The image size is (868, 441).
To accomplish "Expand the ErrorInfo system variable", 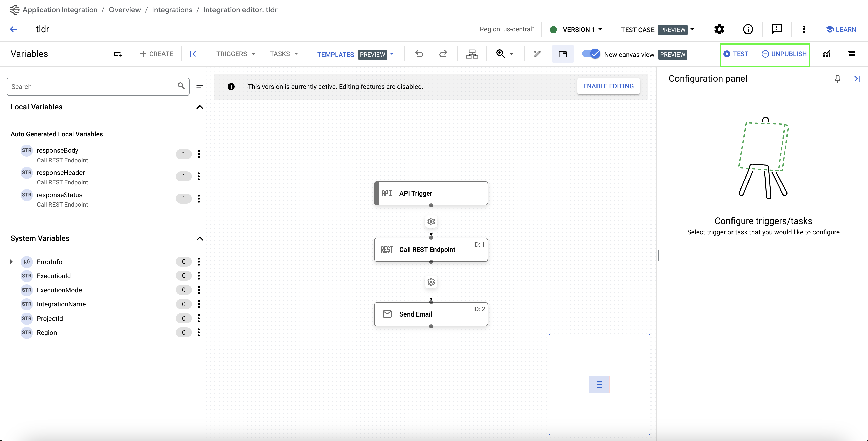I will (11, 262).
